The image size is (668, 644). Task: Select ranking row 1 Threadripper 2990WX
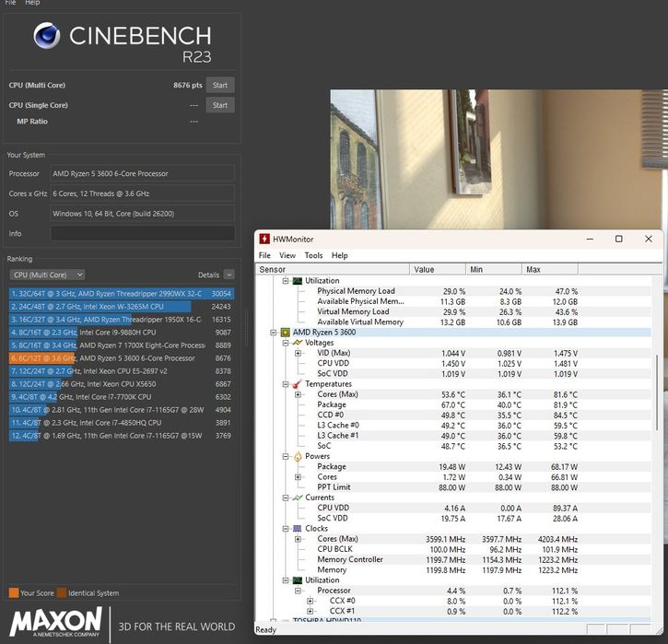tap(122, 294)
